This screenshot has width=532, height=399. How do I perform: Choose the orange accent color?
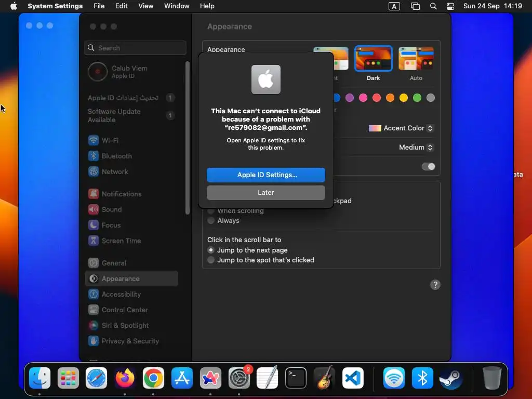coord(390,98)
